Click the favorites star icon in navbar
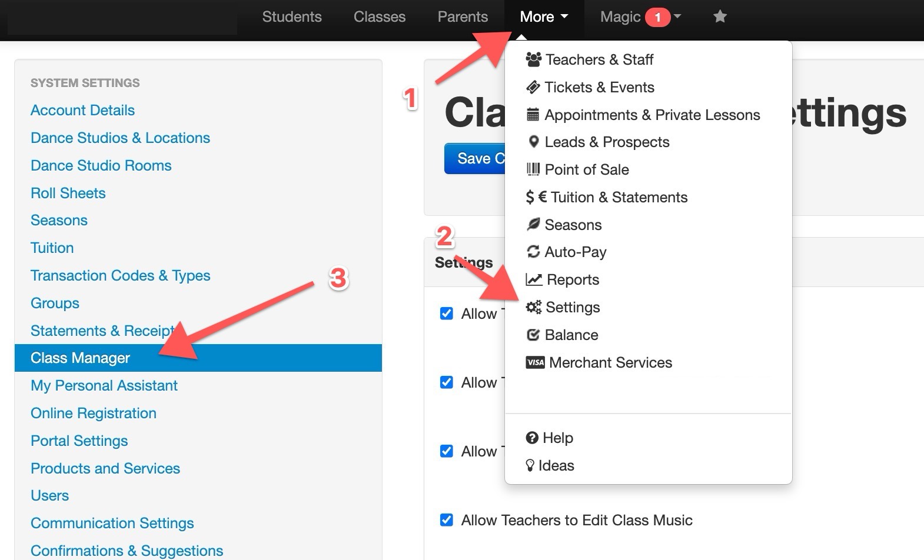Viewport: 924px width, 560px height. click(720, 16)
